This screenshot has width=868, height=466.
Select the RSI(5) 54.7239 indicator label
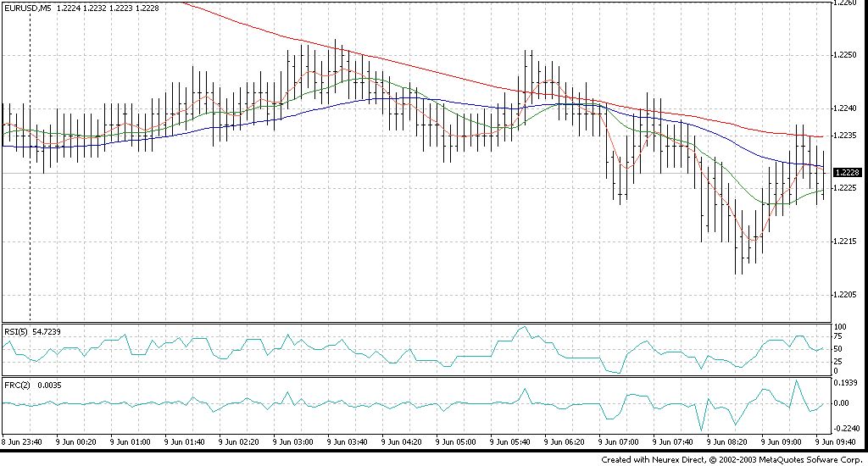33,331
